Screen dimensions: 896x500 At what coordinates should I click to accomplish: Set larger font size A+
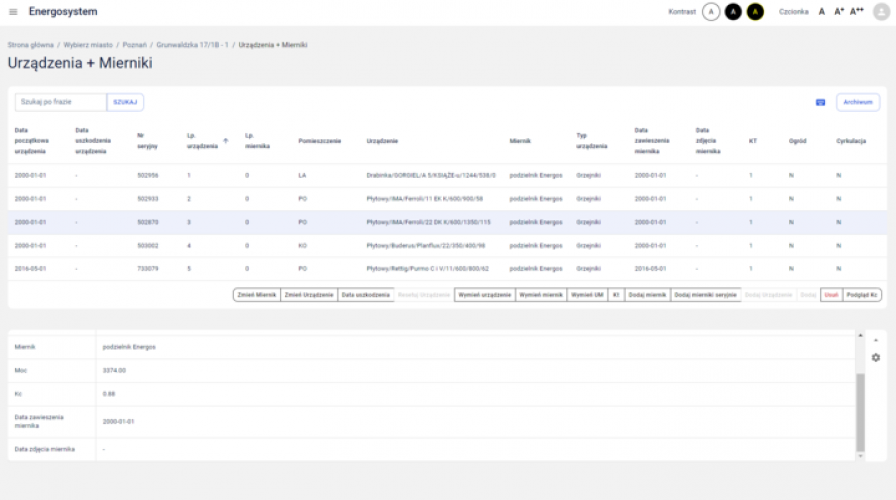tap(839, 12)
